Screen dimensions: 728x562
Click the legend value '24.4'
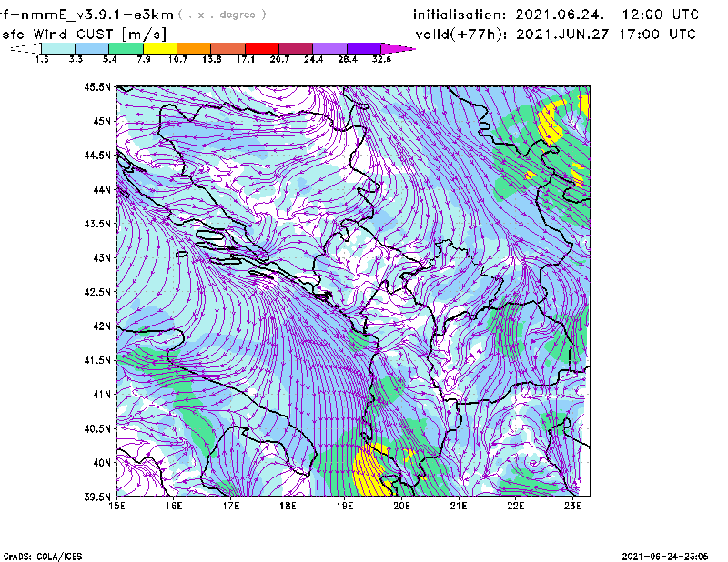(x=313, y=59)
